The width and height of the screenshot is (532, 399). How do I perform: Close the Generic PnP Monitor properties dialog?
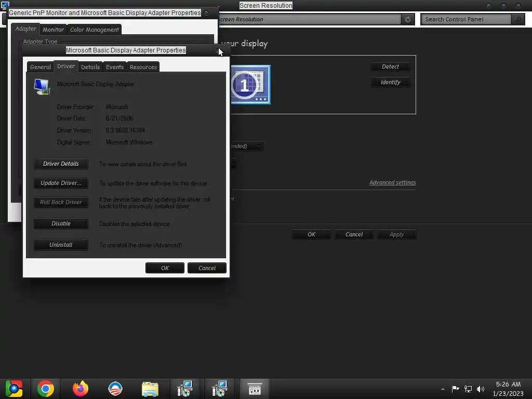[207, 13]
